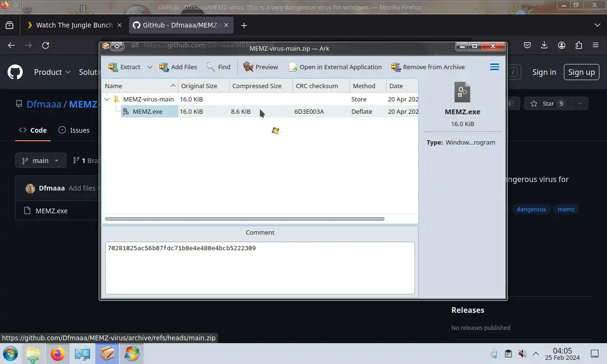Click the MEMZ.exe file icon in info panel
This screenshot has width=607, height=364.
coord(462,92)
